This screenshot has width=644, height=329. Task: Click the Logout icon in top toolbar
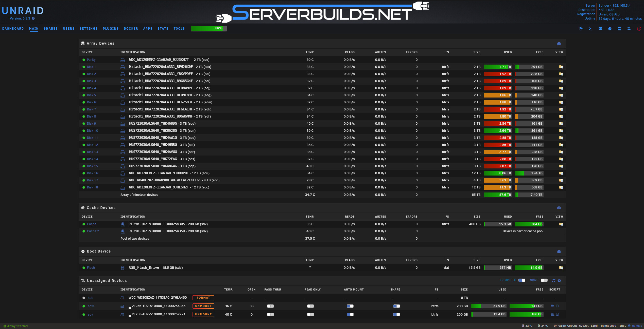coord(581,29)
